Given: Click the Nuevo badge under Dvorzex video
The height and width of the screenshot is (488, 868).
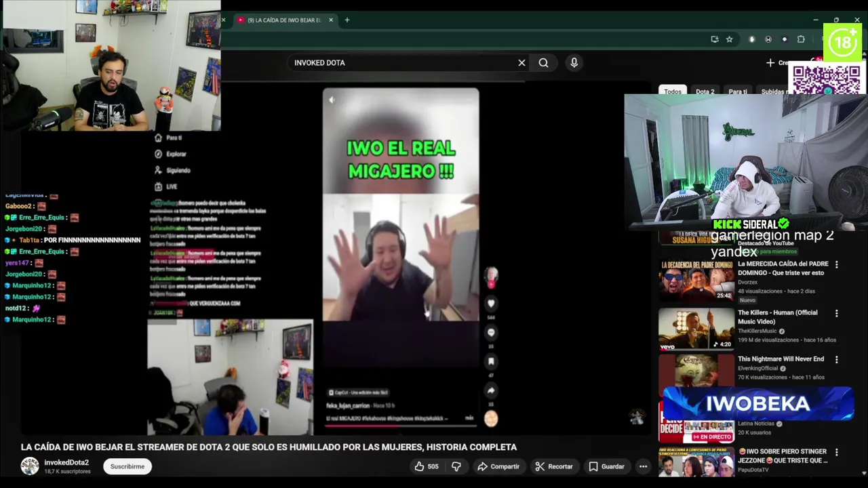Looking at the screenshot, I should (747, 300).
